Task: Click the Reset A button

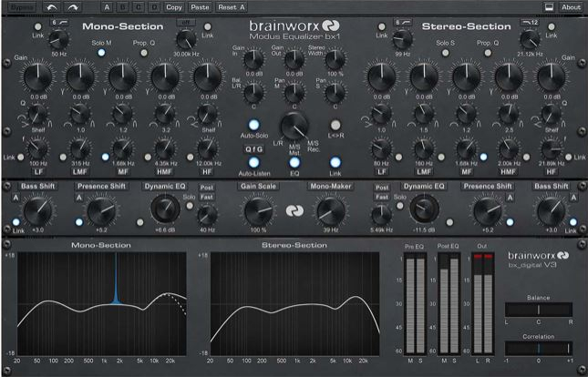Action: coord(232,7)
